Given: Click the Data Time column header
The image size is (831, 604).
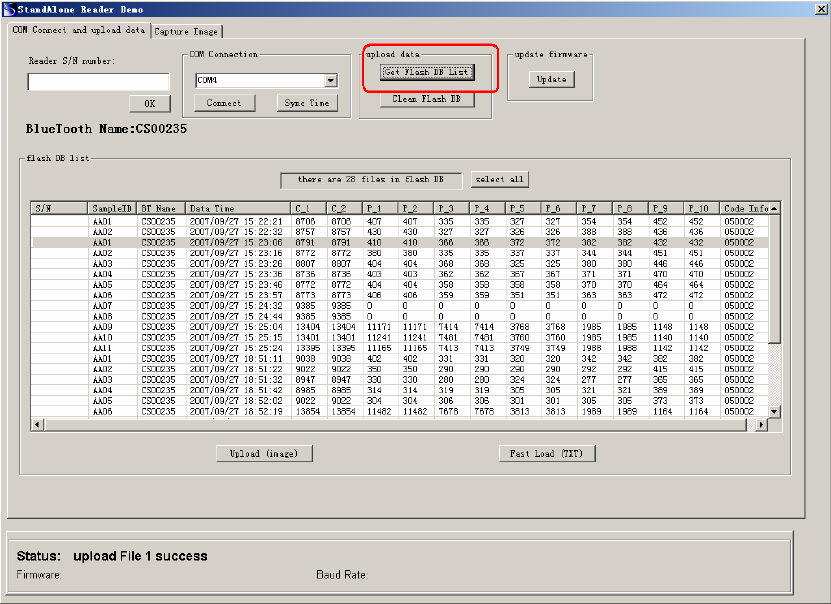Looking at the screenshot, I should (238, 208).
